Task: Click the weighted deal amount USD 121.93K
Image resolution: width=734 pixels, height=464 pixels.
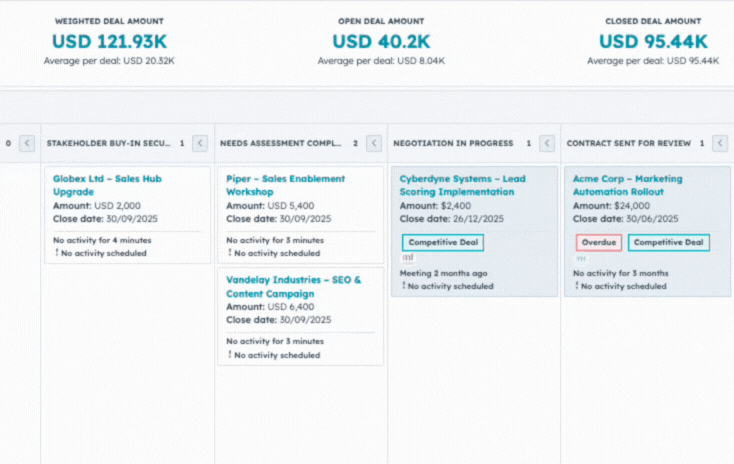Action: coord(109,42)
